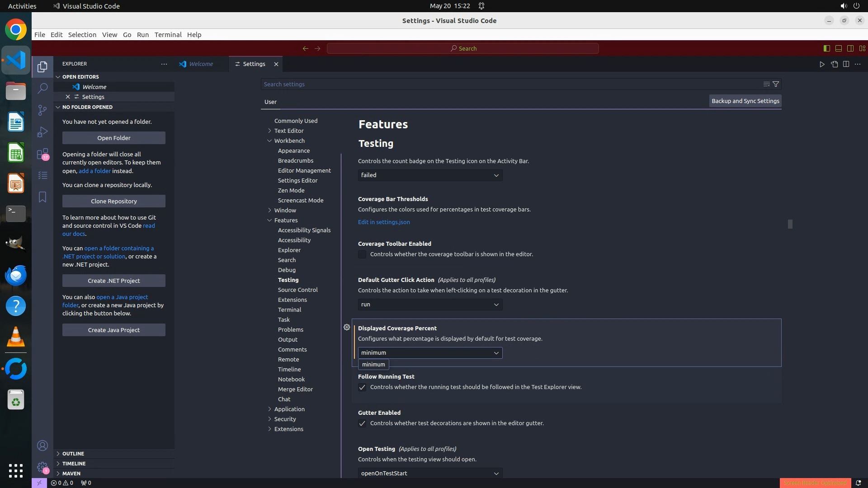This screenshot has width=868, height=488.
Task: Click the Accounts icon in activity bar
Action: click(42, 446)
